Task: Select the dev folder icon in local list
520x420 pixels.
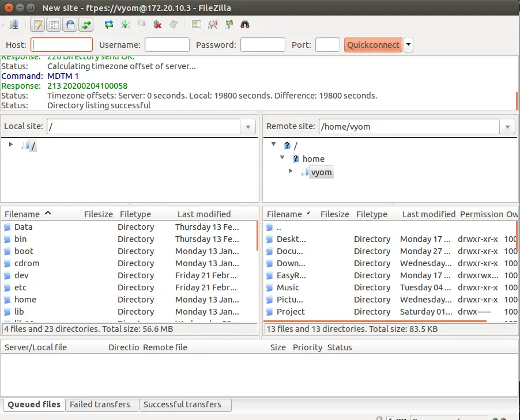Action: (x=7, y=276)
